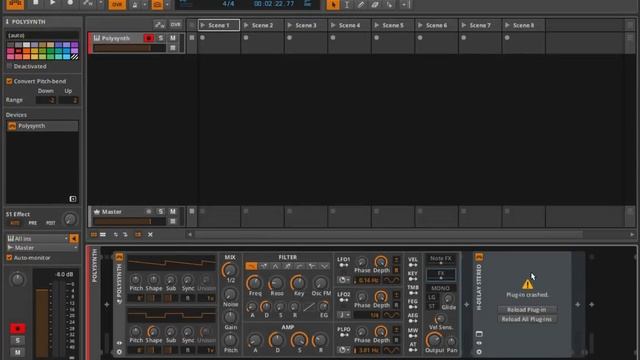
Task: Open the Note FX slot
Action: [x=441, y=259]
